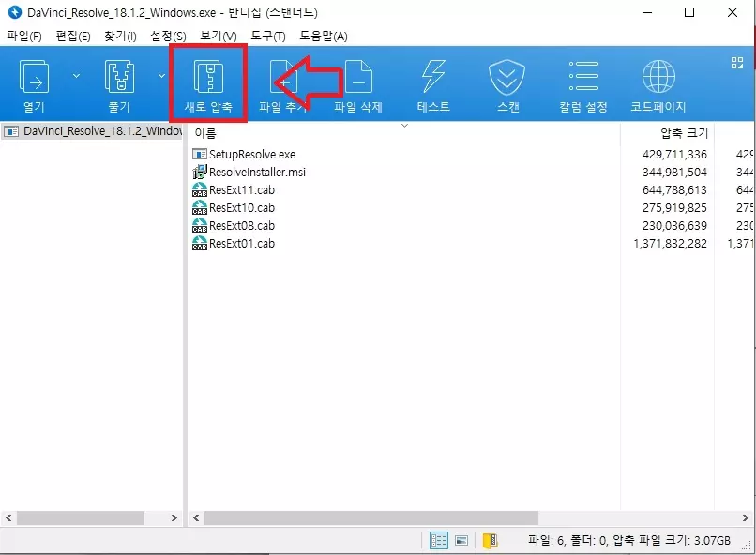
Task: Click the file list horizontal scrollbar thumb
Action: click(x=370, y=517)
